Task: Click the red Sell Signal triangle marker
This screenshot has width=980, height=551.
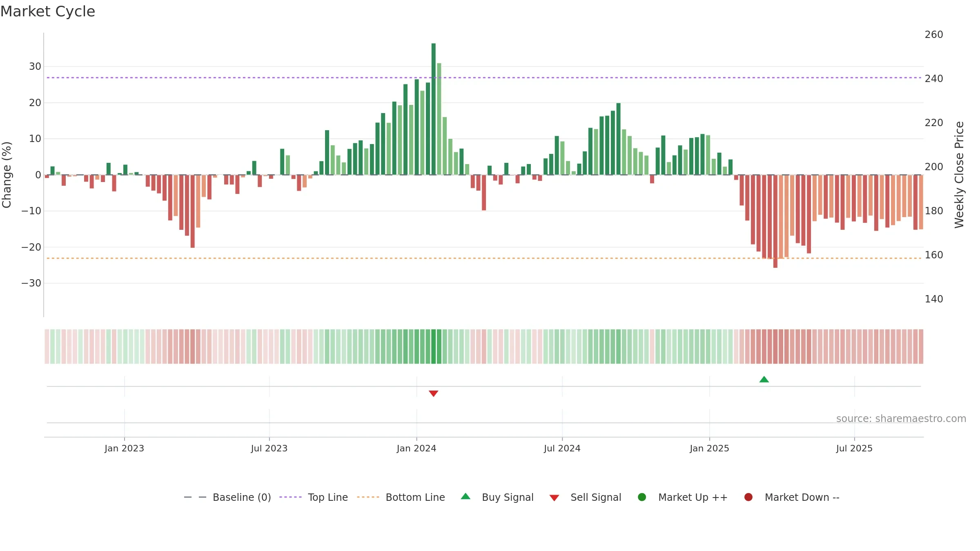Action: (x=434, y=393)
